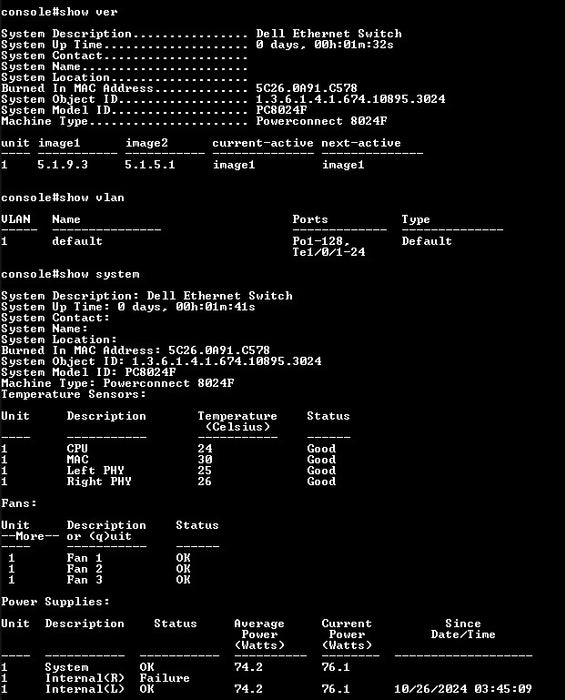Image resolution: width=565 pixels, height=700 pixels.
Task: Click the default VLAN name entry
Action: tap(77, 241)
